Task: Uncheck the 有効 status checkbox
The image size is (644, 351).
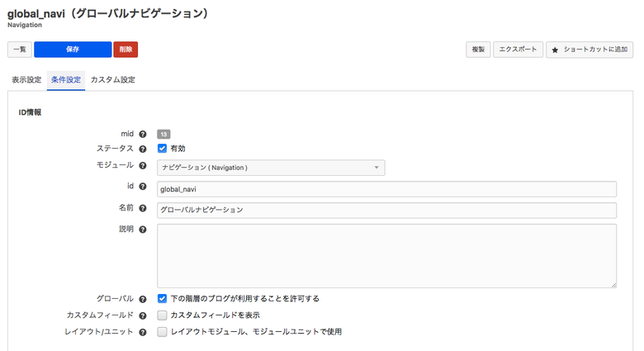Action: pos(163,149)
